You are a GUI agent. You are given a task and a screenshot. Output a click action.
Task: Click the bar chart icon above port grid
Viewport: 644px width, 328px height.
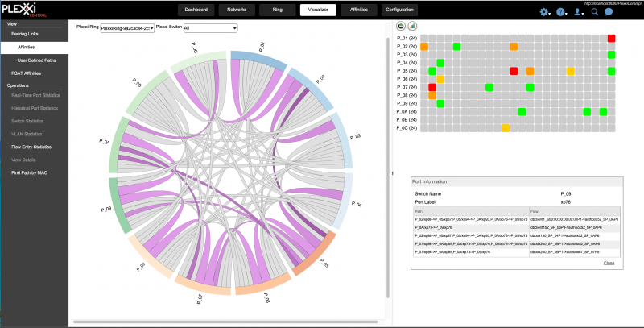pos(412,27)
